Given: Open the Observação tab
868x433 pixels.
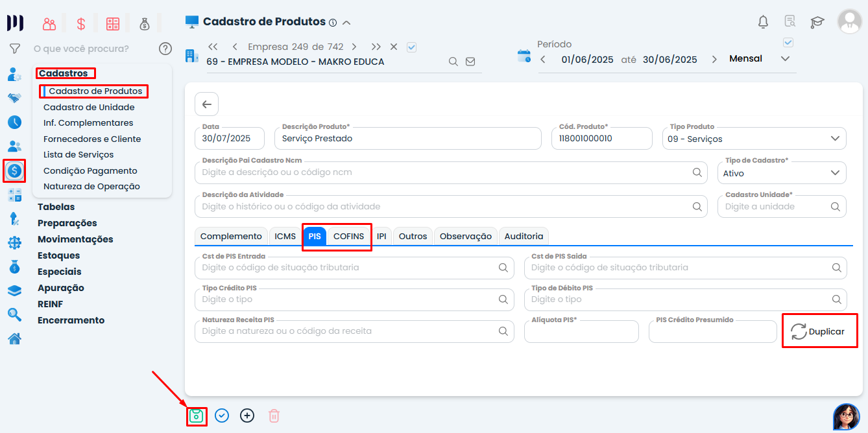Looking at the screenshot, I should click(466, 236).
